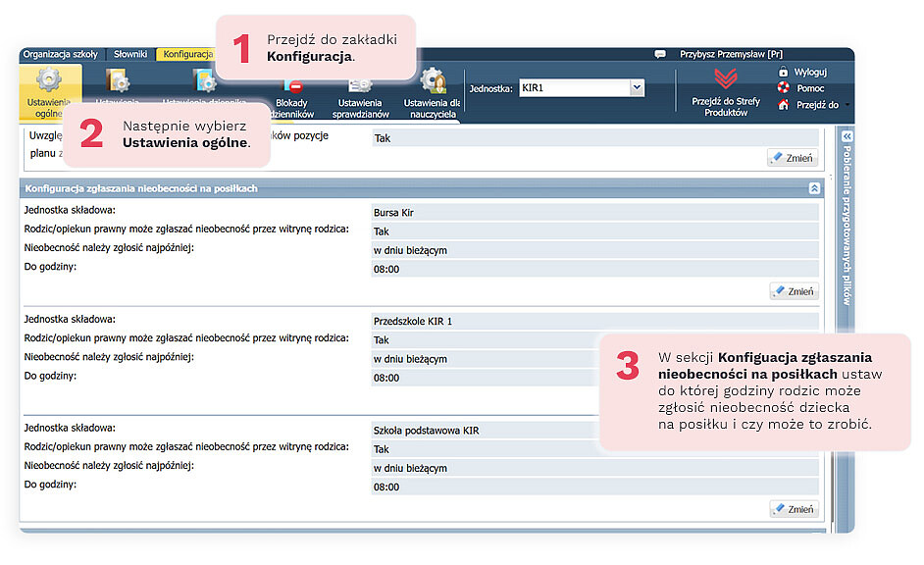Expand the Pobieranie przygotowanych plików side panel

click(x=847, y=136)
